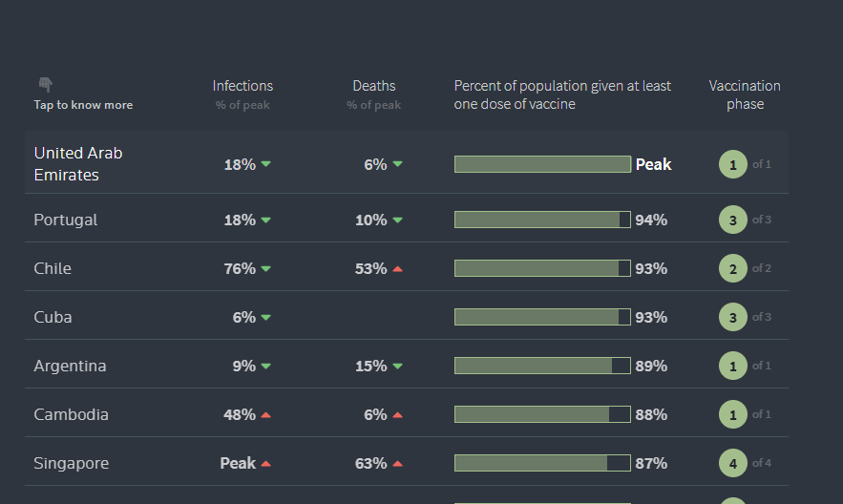Open the United Arab Emirates row
This screenshot has height=504, width=843.
78,164
